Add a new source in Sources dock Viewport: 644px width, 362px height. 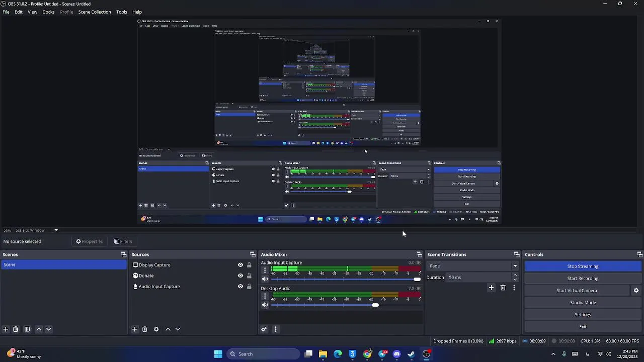(x=135, y=329)
